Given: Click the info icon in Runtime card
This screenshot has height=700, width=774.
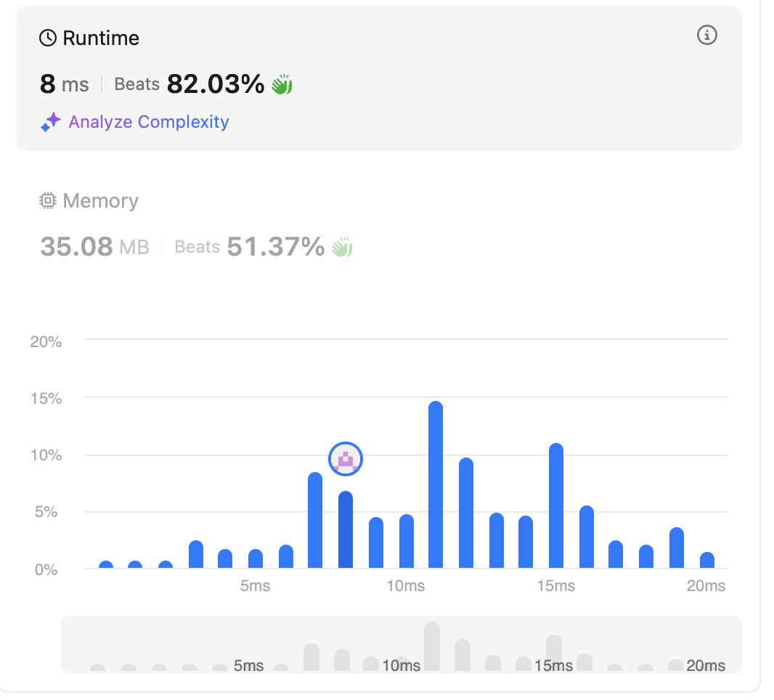Looking at the screenshot, I should click(x=706, y=35).
